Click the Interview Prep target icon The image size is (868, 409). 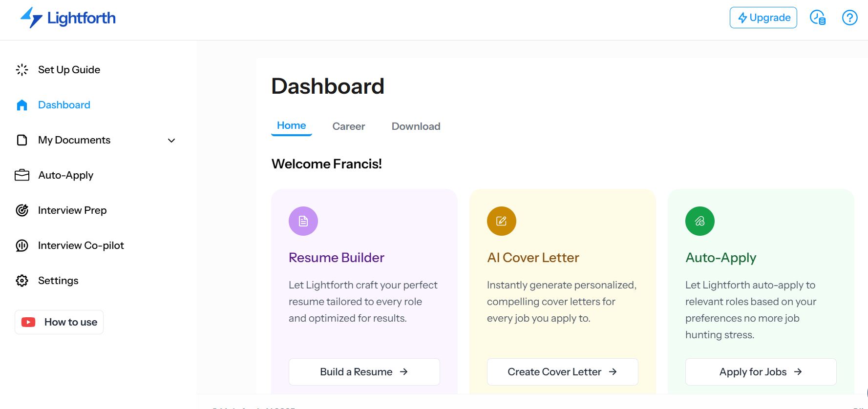(x=22, y=210)
